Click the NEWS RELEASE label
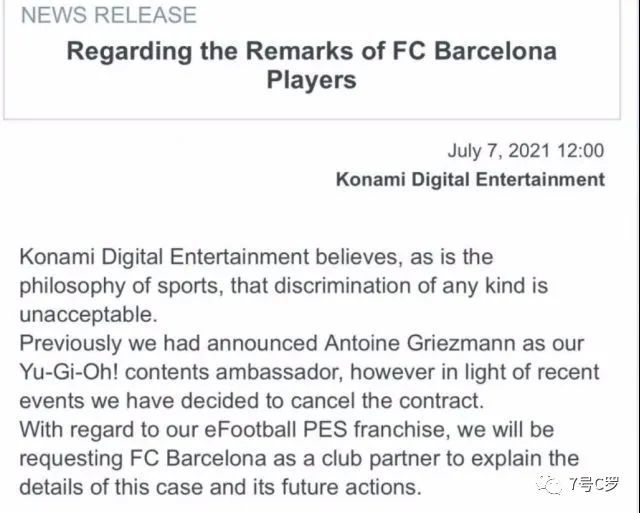The width and height of the screenshot is (640, 513). pos(108,15)
